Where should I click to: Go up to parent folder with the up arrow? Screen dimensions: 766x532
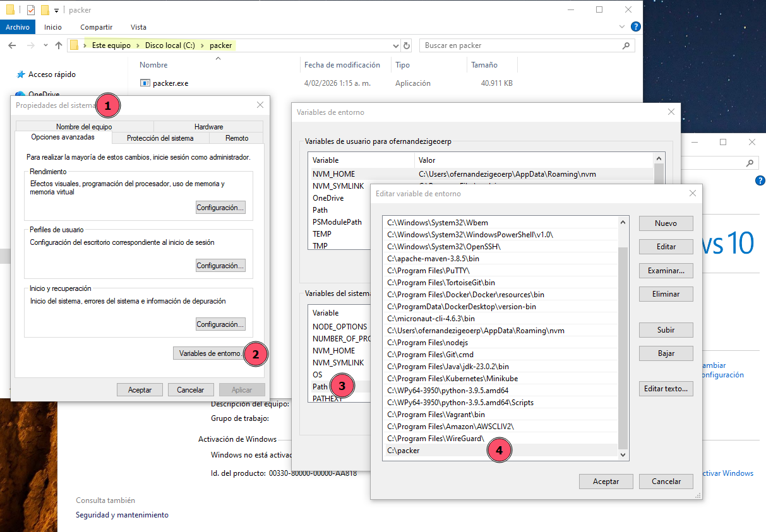click(59, 45)
